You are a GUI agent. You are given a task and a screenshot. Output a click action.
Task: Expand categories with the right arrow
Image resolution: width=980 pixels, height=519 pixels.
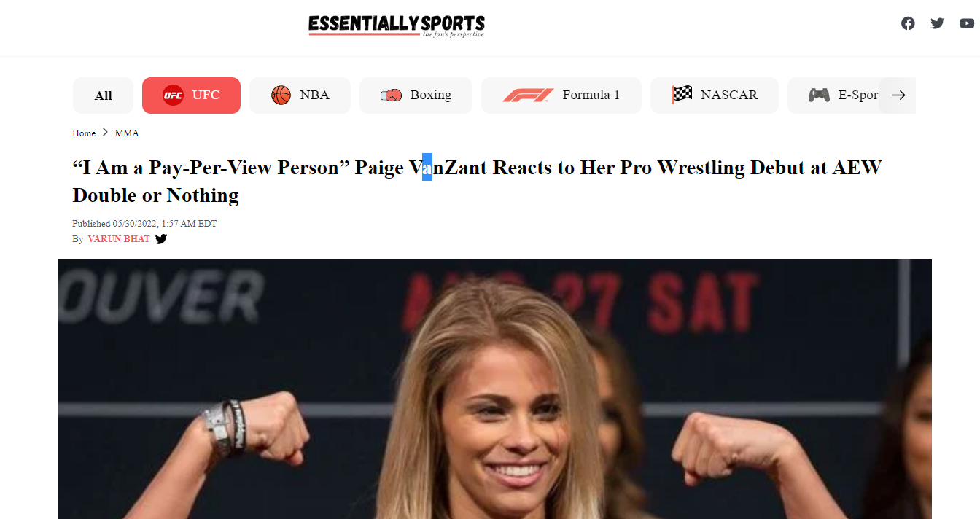tap(898, 95)
